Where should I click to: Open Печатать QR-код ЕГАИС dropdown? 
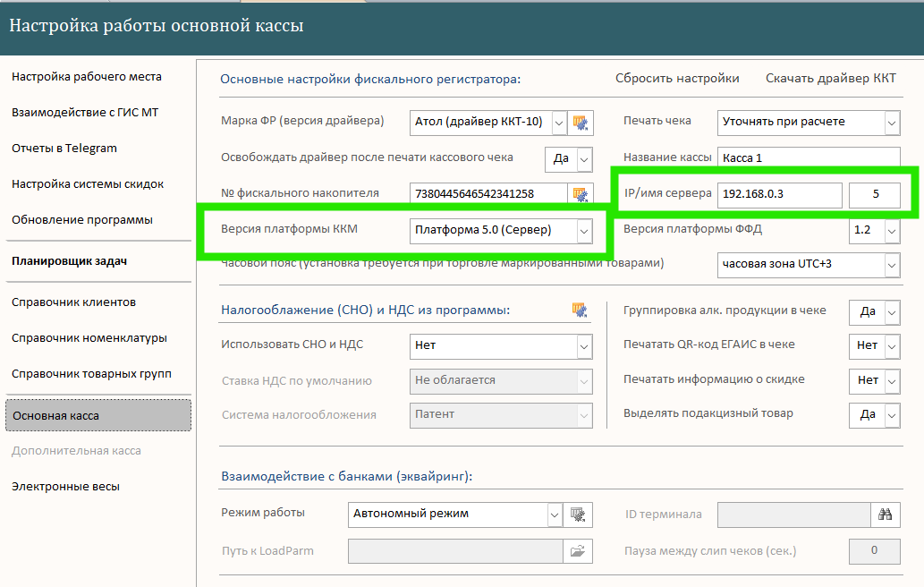(x=892, y=346)
